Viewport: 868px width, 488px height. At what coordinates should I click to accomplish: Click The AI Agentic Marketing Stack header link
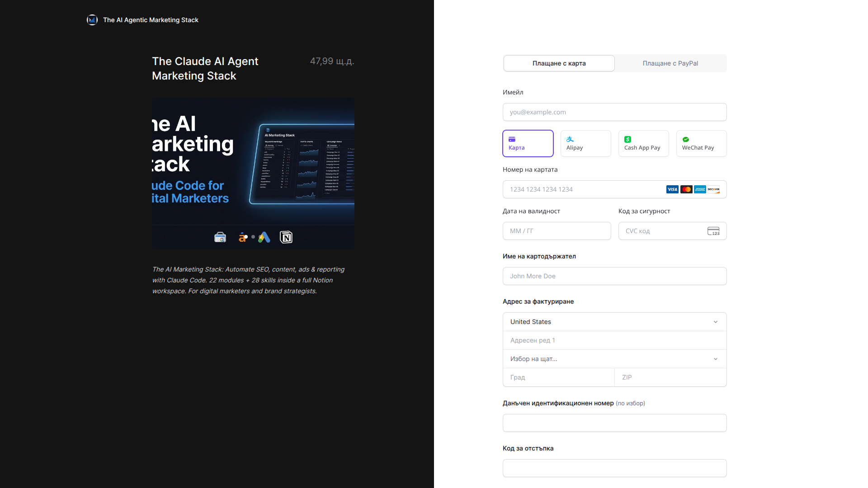[x=151, y=20]
